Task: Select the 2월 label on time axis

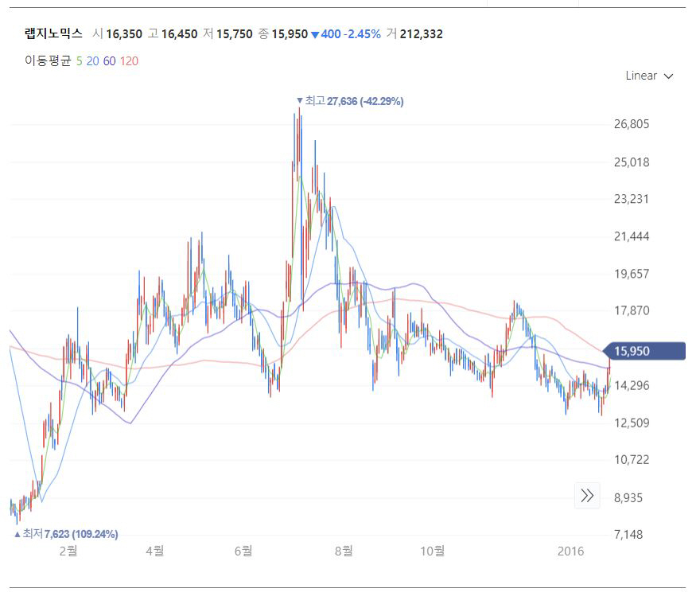Action: click(68, 551)
